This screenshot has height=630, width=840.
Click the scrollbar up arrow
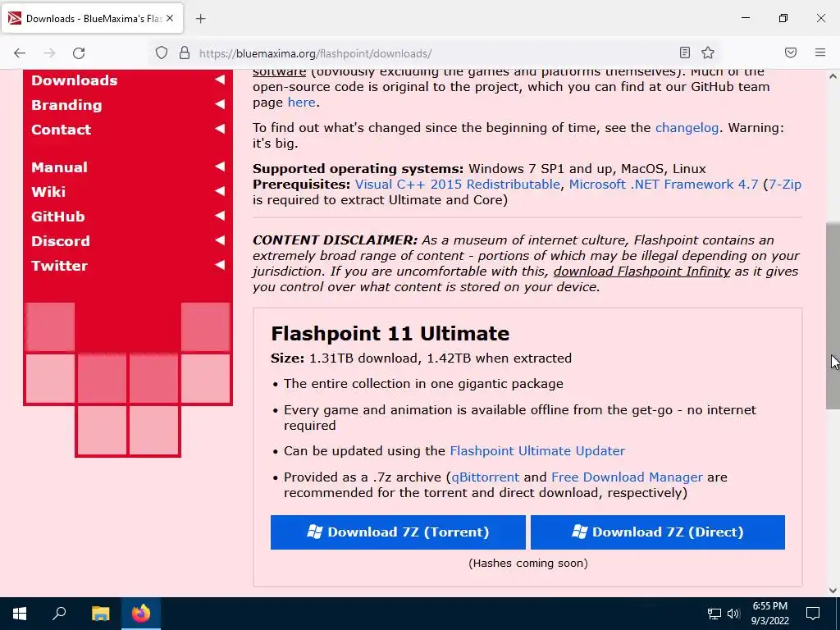pyautogui.click(x=833, y=76)
